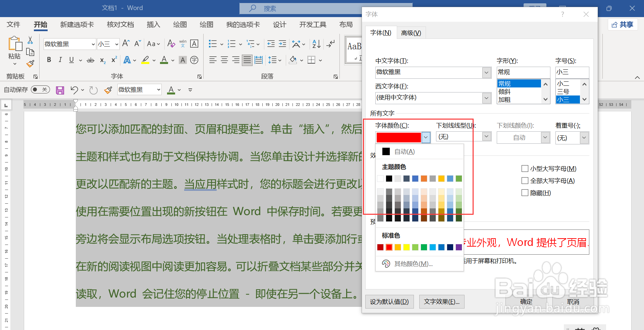This screenshot has height=330, width=644.
Task: Open the Font group dialog launcher
Action: point(200,77)
